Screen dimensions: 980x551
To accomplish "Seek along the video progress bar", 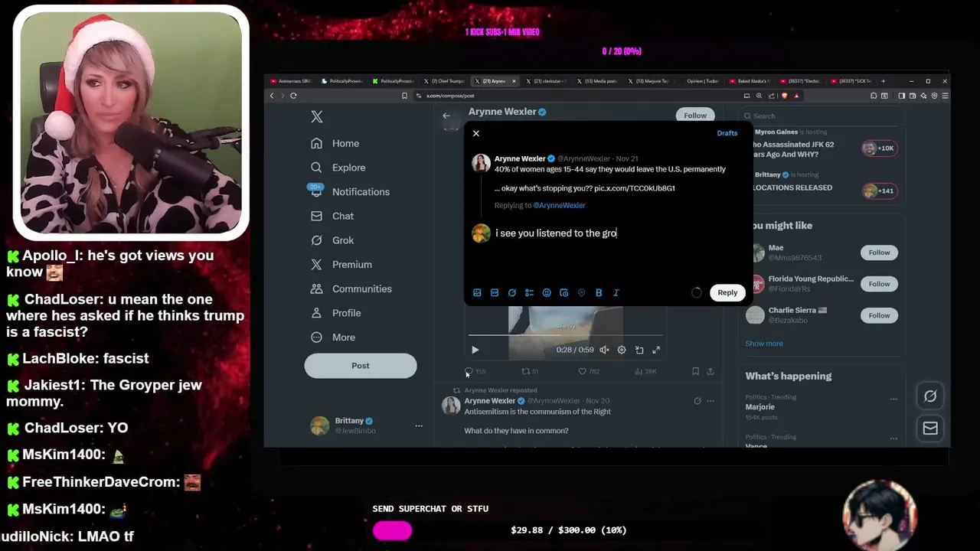I will click(566, 335).
